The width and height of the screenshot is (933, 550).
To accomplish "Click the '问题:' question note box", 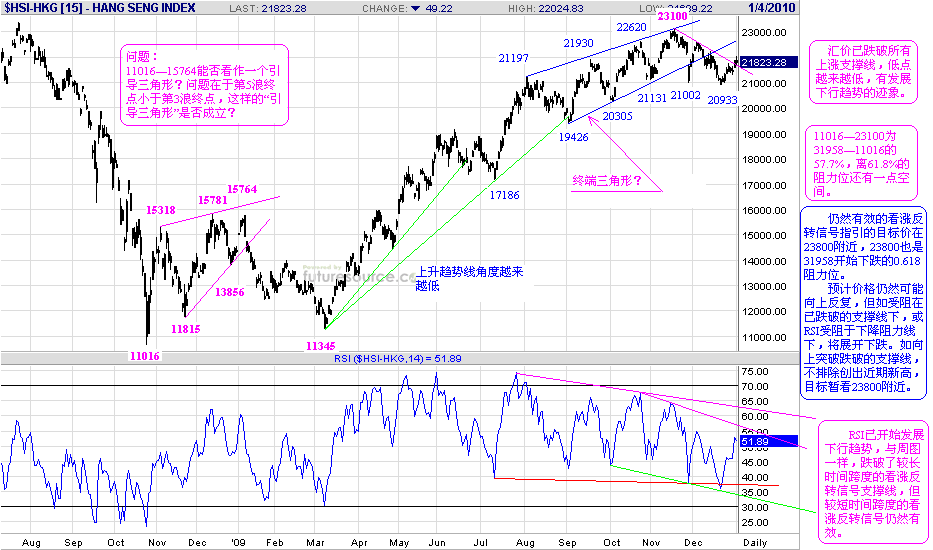I will pos(205,85).
